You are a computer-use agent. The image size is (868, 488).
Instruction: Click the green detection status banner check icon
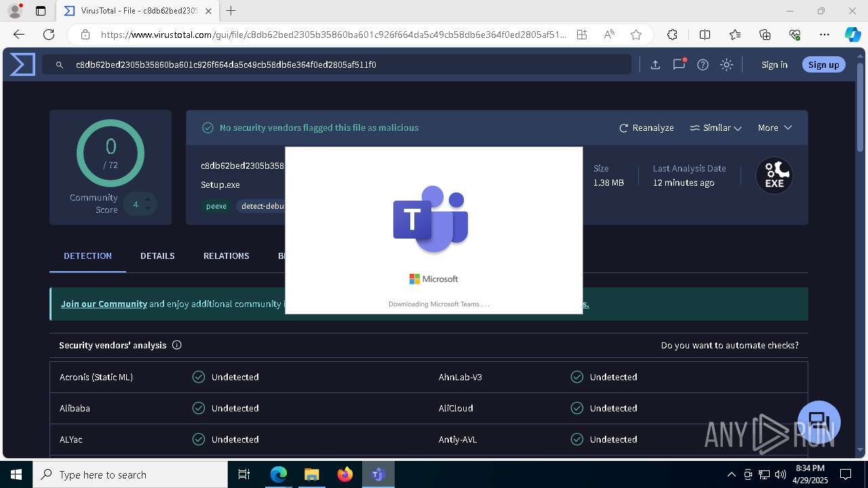coord(208,127)
